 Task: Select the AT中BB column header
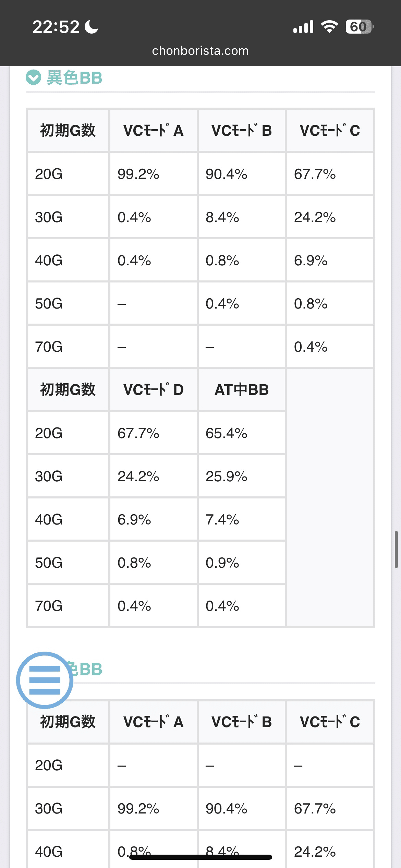[241, 389]
